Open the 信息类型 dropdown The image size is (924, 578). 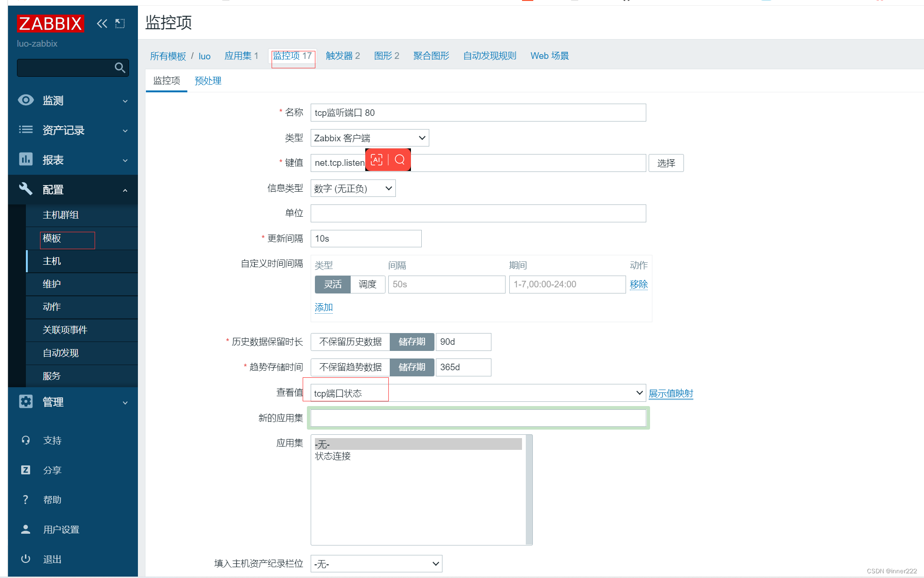click(x=353, y=188)
